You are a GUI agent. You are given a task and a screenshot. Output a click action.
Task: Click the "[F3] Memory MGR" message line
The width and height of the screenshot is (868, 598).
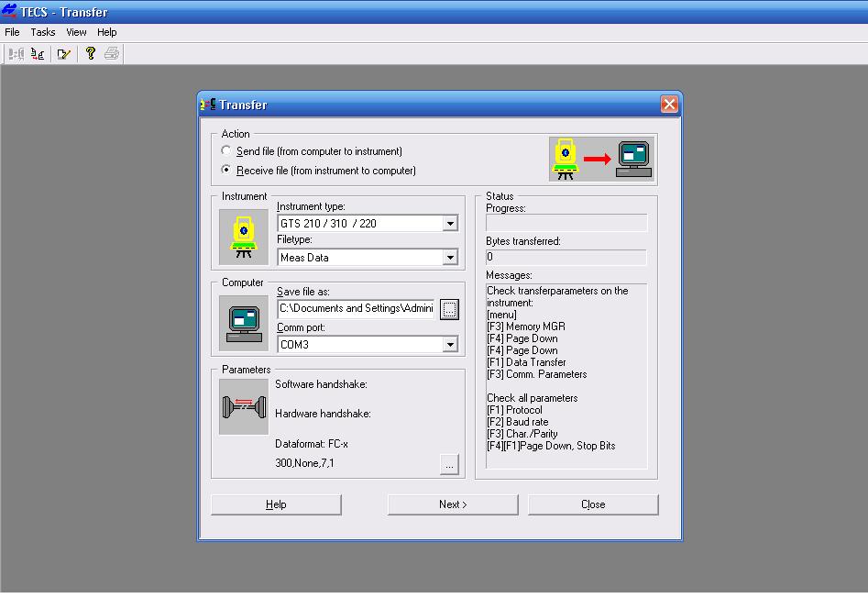click(x=526, y=327)
